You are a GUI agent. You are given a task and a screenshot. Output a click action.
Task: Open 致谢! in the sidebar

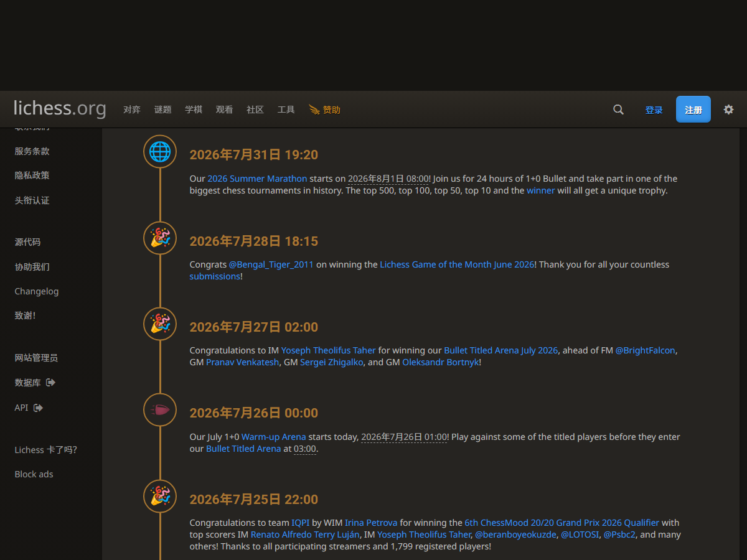[26, 315]
